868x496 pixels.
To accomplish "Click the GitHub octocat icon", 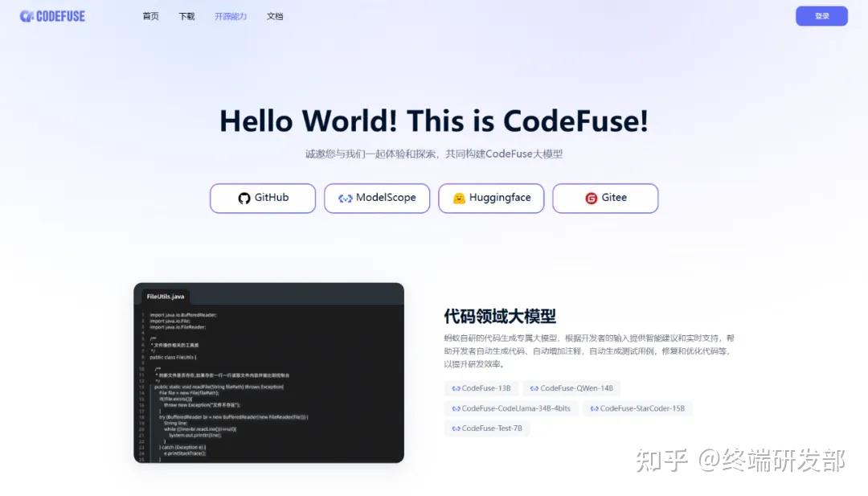I will (244, 199).
